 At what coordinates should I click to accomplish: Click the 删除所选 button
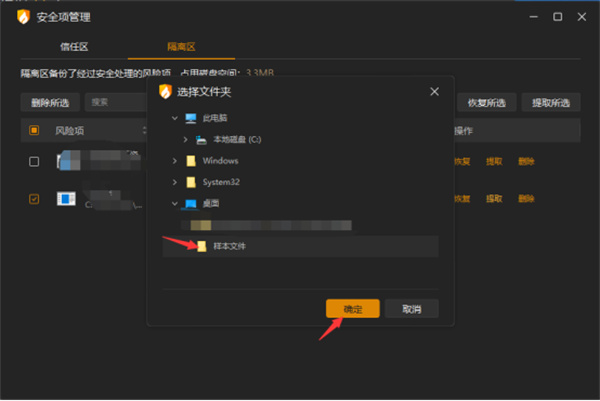[50, 103]
